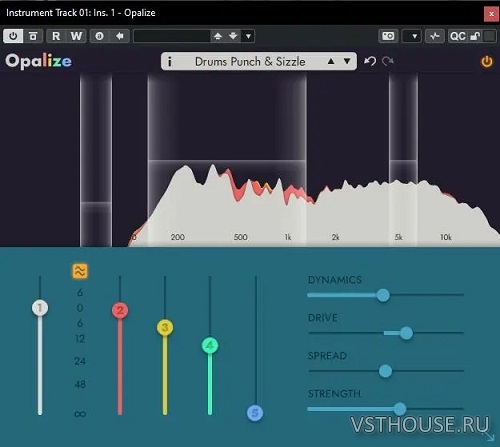500x447 pixels.
Task: Click the DYNAMICS label
Action: (x=335, y=280)
